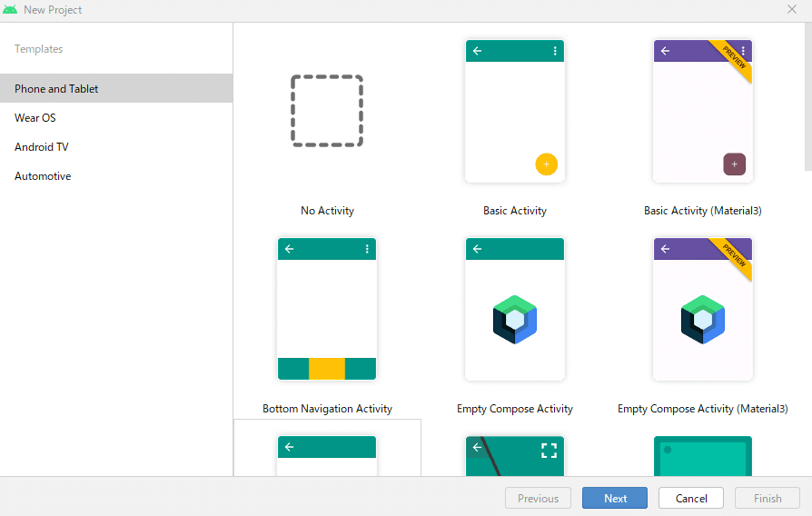
Task: Click the disabled Finish button
Action: pos(767,498)
